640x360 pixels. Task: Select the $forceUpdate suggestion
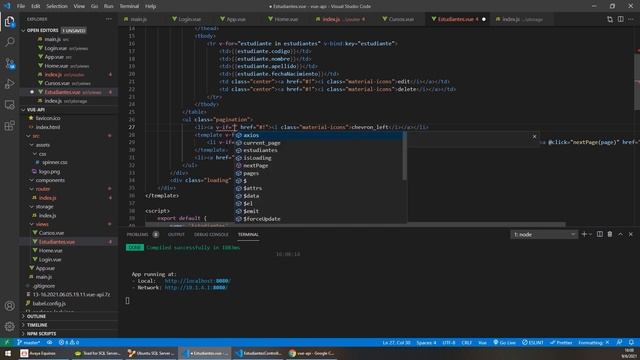click(319, 219)
